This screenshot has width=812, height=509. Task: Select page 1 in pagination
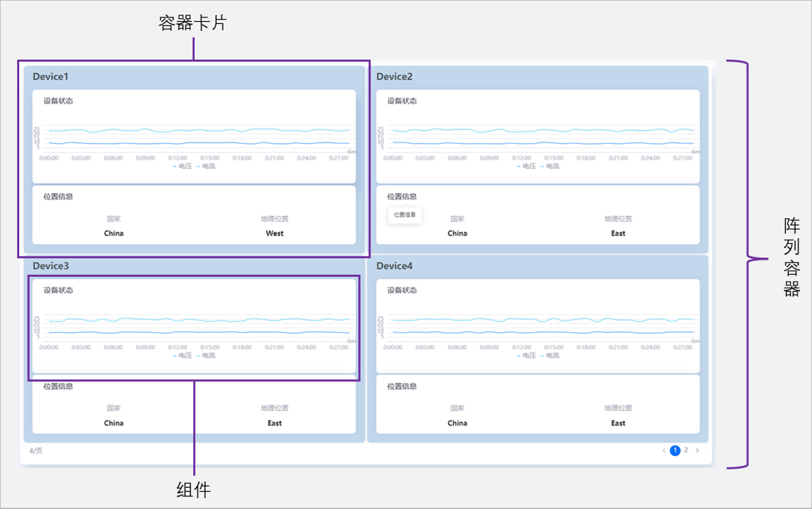point(675,450)
